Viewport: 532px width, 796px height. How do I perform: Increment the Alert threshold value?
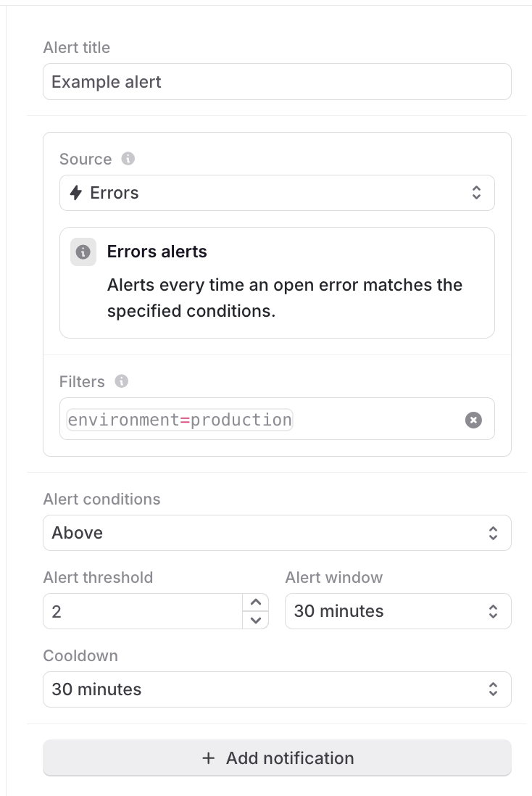click(x=256, y=602)
